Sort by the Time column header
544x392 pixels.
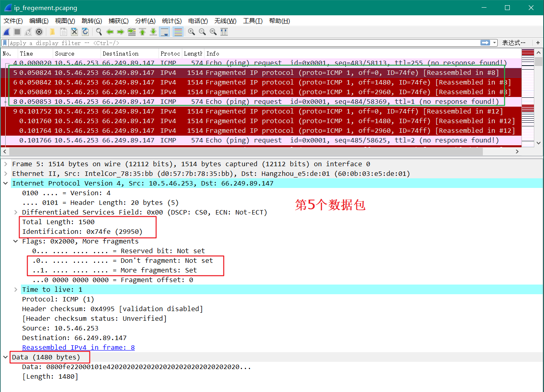pos(35,54)
